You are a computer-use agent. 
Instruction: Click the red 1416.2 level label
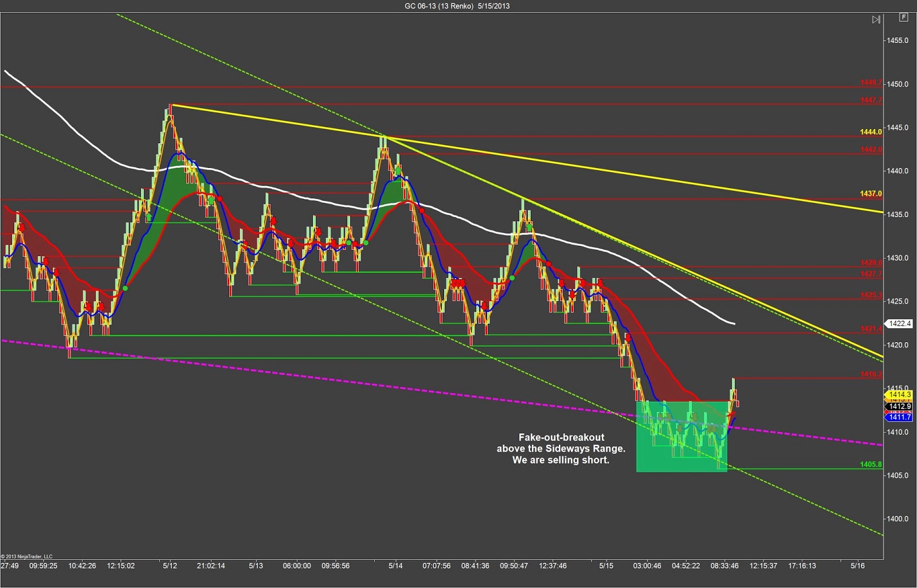tap(871, 374)
